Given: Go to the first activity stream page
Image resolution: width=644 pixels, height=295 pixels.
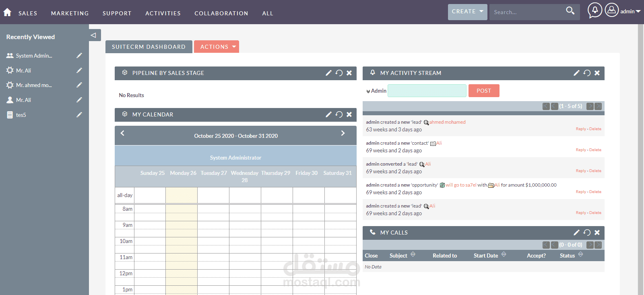Looking at the screenshot, I should pyautogui.click(x=546, y=106).
